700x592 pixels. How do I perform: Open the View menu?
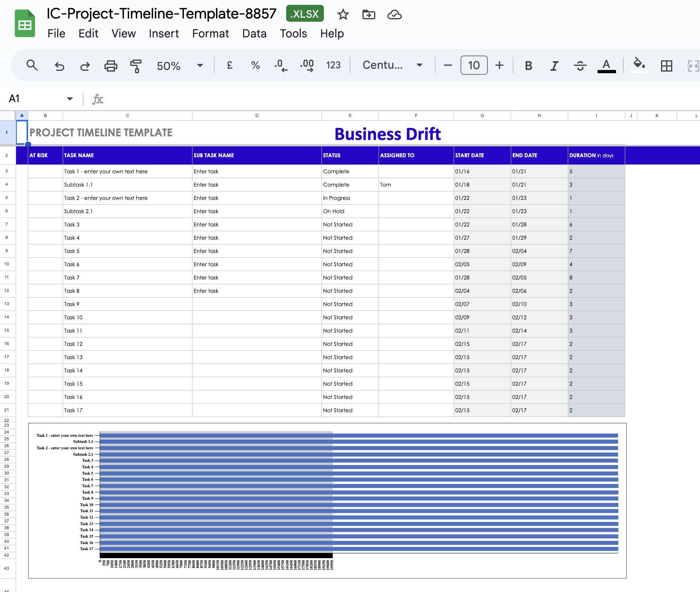(124, 34)
